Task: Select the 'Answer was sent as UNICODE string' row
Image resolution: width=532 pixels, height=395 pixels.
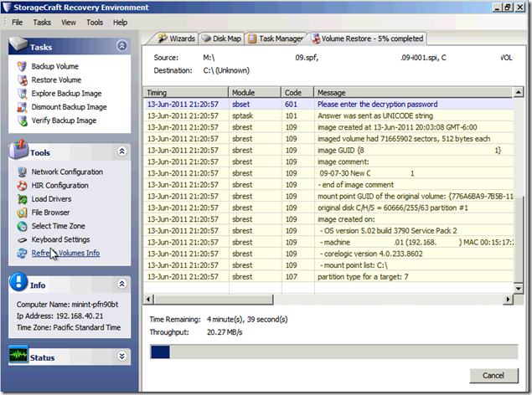Action: coord(328,115)
